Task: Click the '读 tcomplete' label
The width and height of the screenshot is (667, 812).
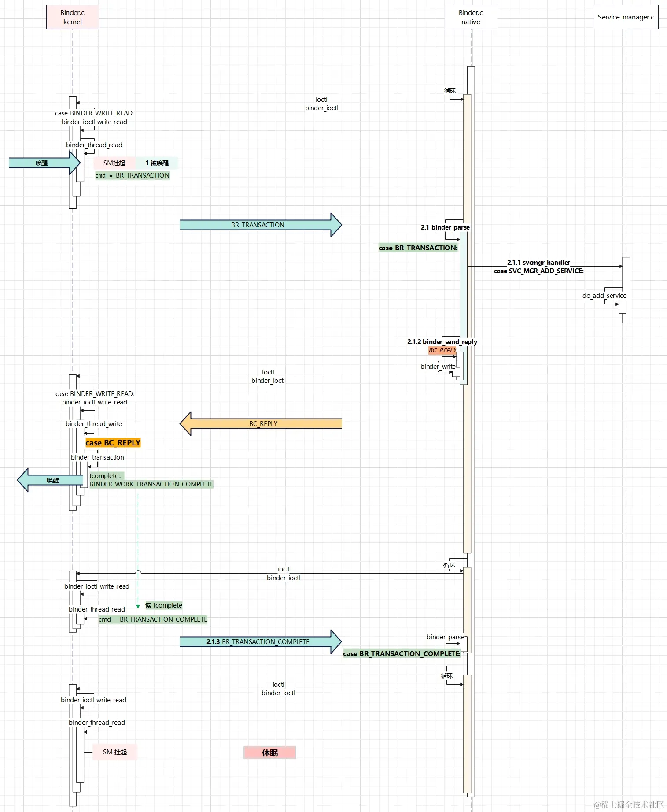Action: pos(164,605)
